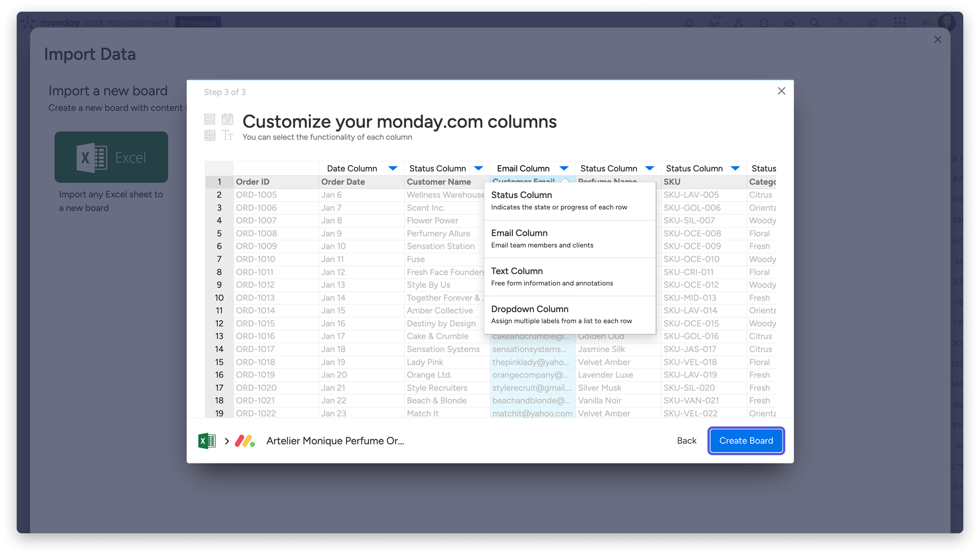Click the invite members icon
Image resolution: width=980 pixels, height=554 pixels.
739,23
